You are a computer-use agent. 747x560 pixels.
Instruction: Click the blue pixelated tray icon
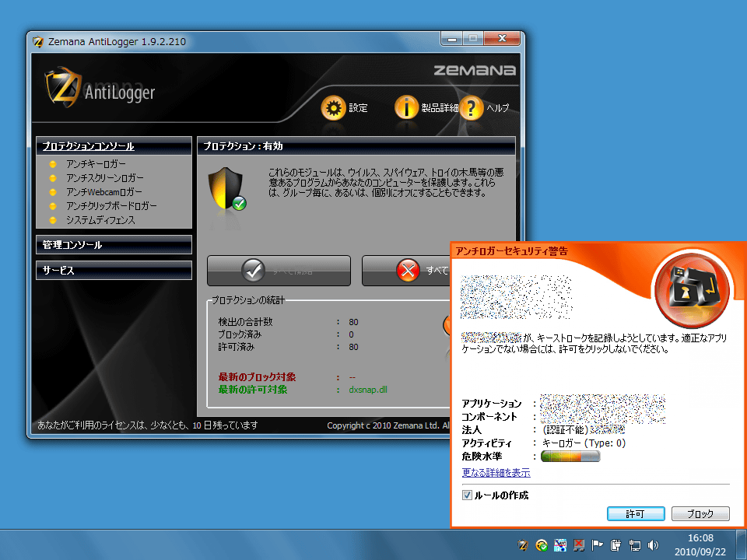(560, 544)
